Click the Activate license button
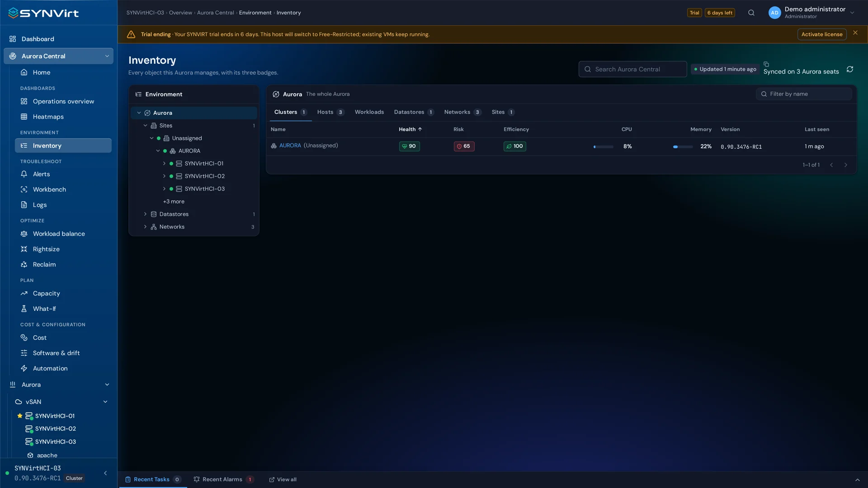 click(822, 34)
